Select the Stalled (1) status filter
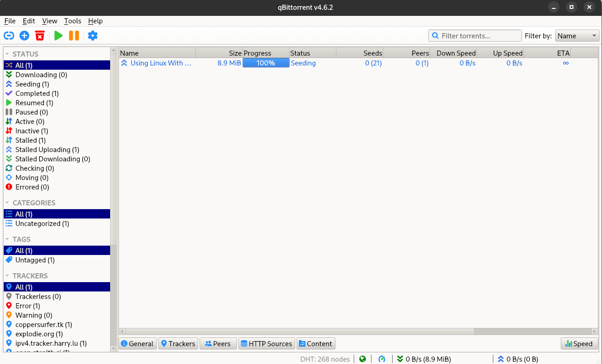 click(x=57, y=140)
